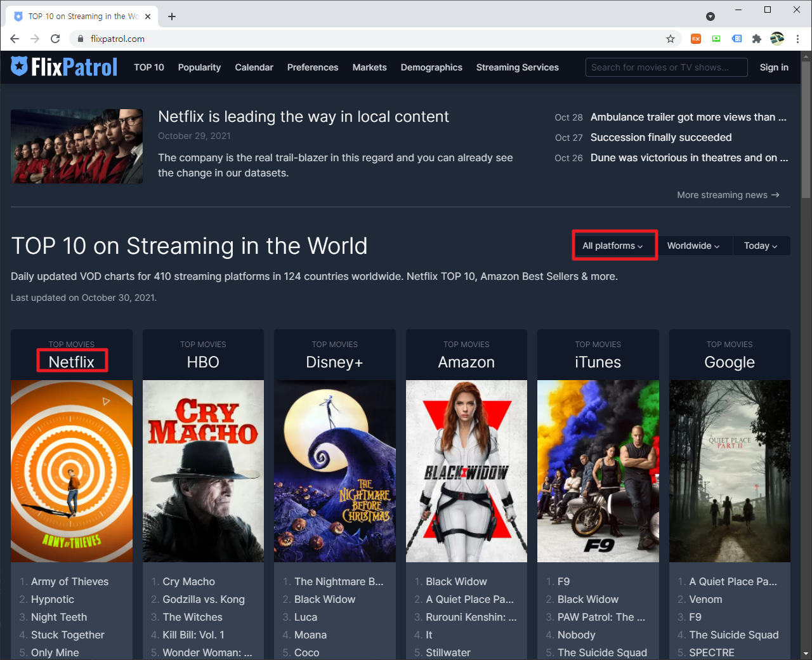Viewport: 812px width, 660px height.
Task: Click Black Widow poster
Action: coord(466,471)
